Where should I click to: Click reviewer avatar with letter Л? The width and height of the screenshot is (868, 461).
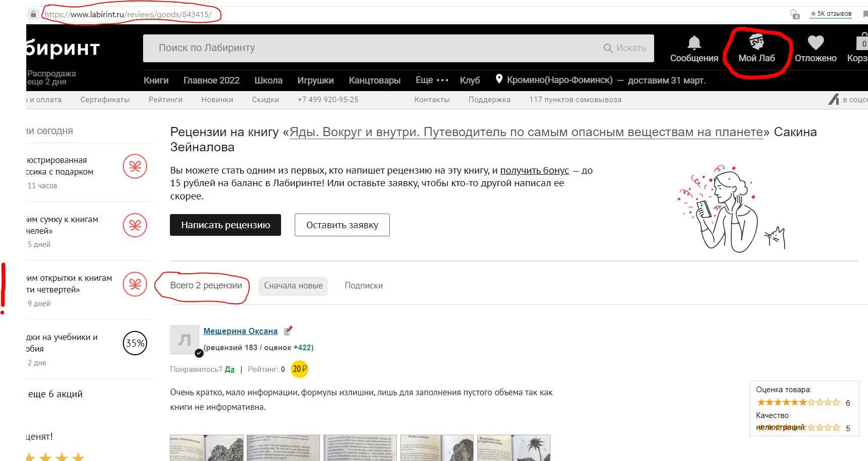click(x=185, y=340)
